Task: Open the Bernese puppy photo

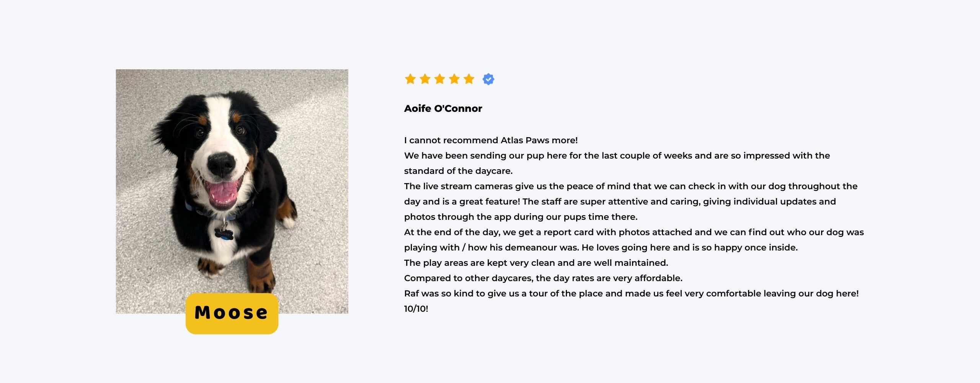Action: 232,191
